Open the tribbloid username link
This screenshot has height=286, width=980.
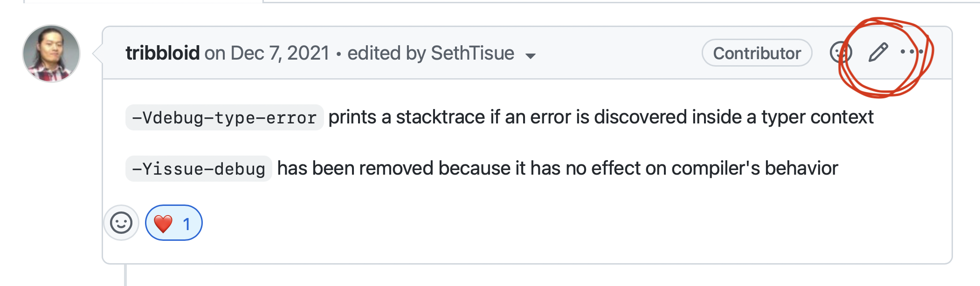pyautogui.click(x=163, y=53)
